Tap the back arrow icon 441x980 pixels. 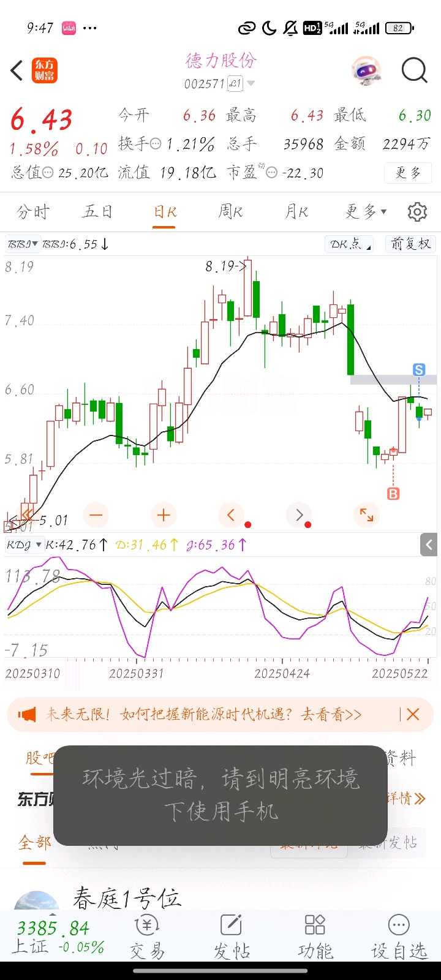pyautogui.click(x=17, y=70)
